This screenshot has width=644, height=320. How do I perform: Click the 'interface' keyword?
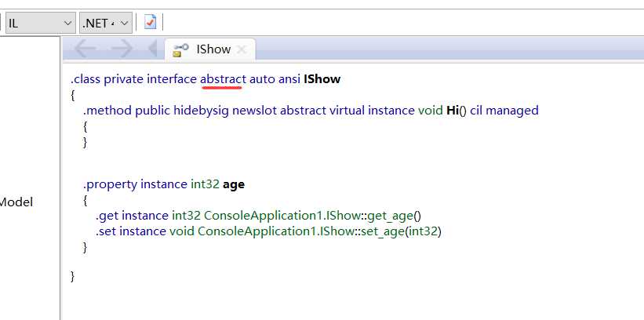pos(172,79)
